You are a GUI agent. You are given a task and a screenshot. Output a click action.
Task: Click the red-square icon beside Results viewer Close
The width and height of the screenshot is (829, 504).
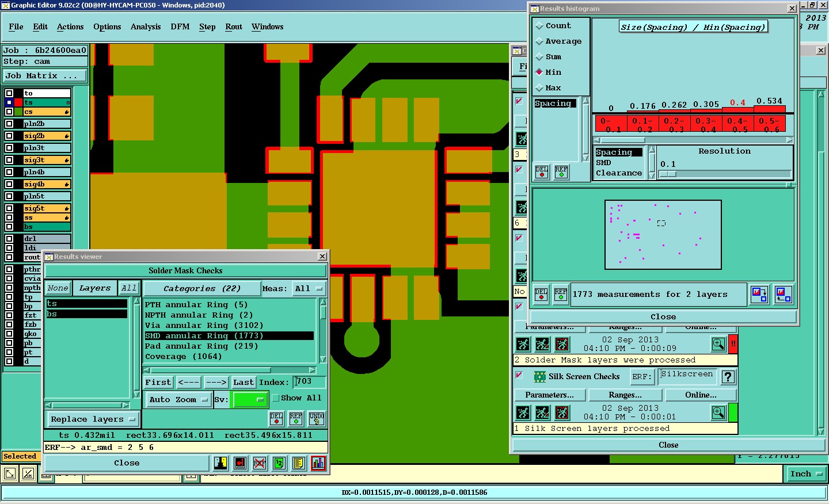(x=240, y=463)
